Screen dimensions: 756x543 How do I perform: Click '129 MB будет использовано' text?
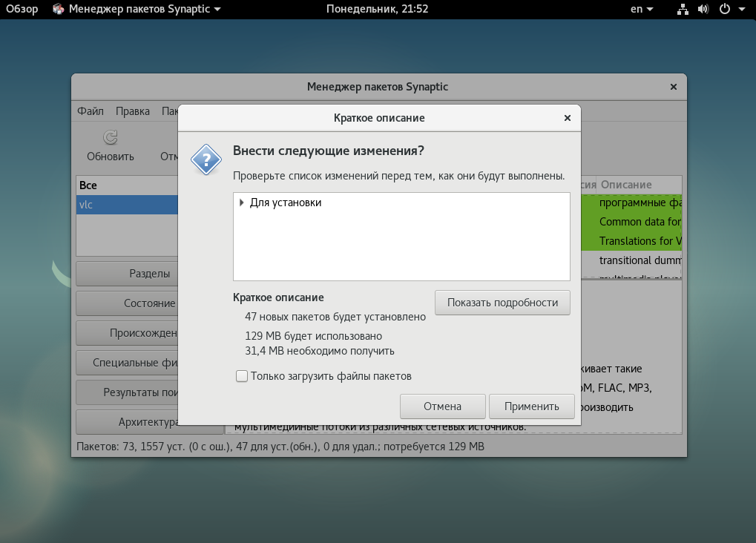(x=313, y=336)
